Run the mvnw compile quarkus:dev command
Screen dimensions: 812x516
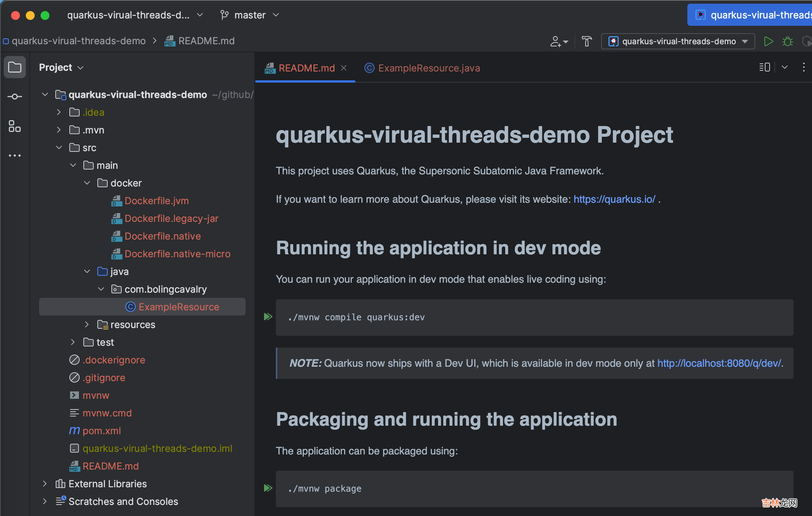coord(268,317)
